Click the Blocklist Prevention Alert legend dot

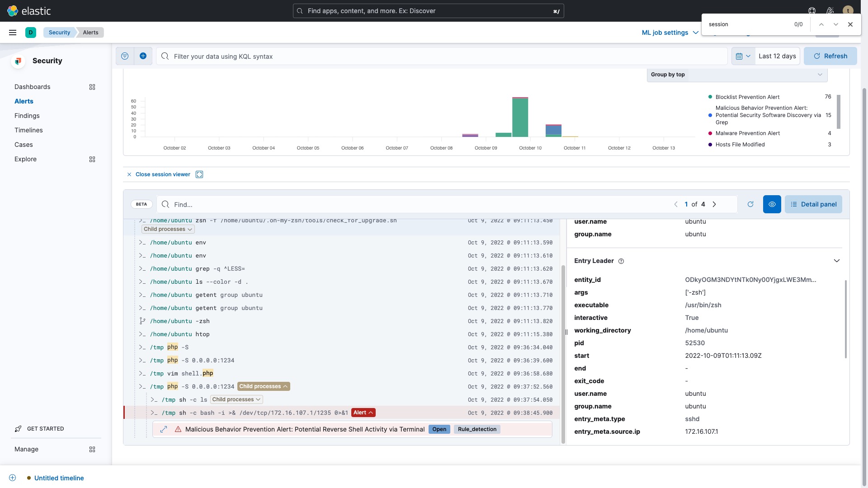click(x=710, y=97)
